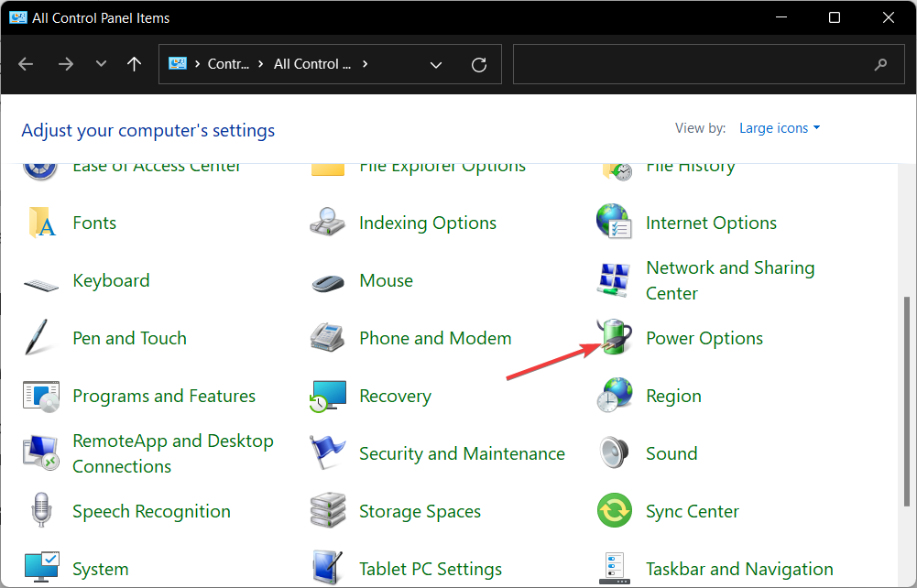This screenshot has width=917, height=588.
Task: Open the System monitor icon
Action: [41, 567]
